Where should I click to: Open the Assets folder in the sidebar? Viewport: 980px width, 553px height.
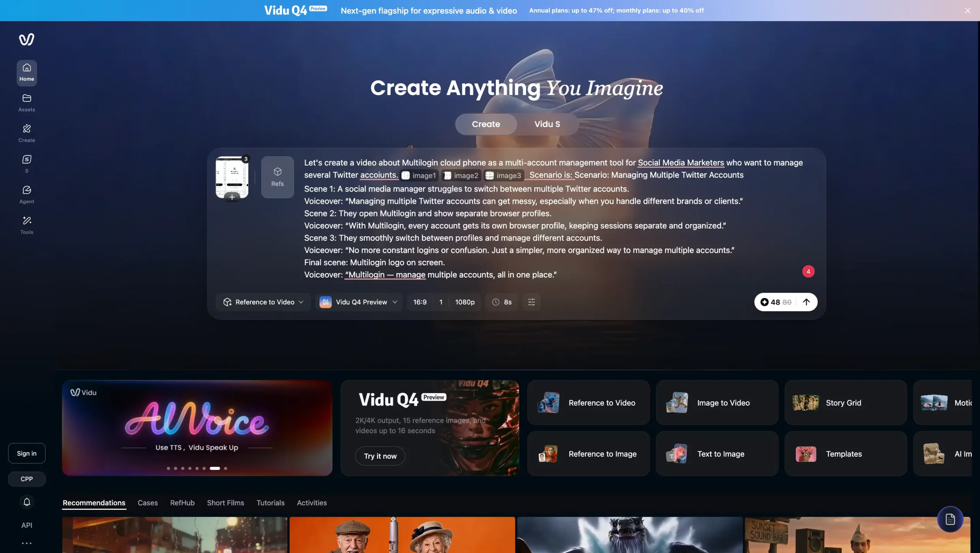coord(26,103)
